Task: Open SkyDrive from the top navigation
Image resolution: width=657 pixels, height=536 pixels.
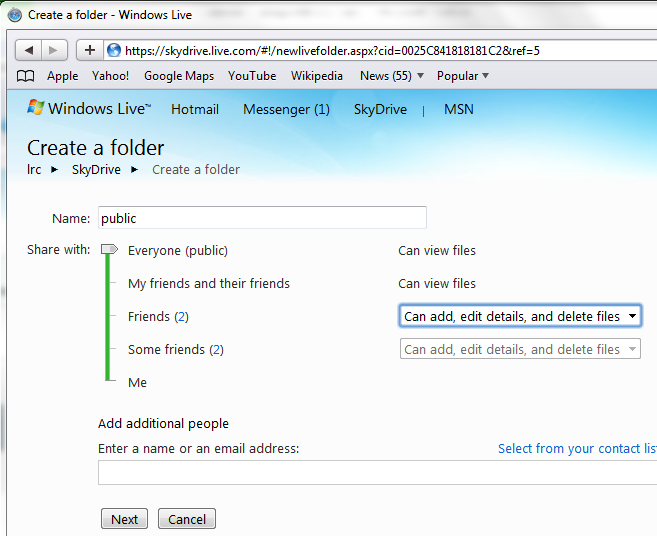Action: tap(380, 110)
